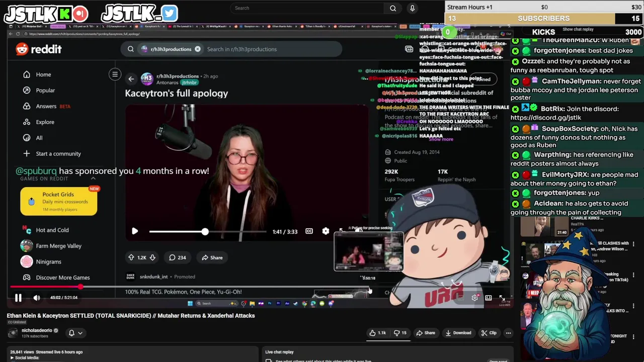This screenshot has height=362, width=644.
Task: Click the Reddit logo
Action: tap(39, 49)
